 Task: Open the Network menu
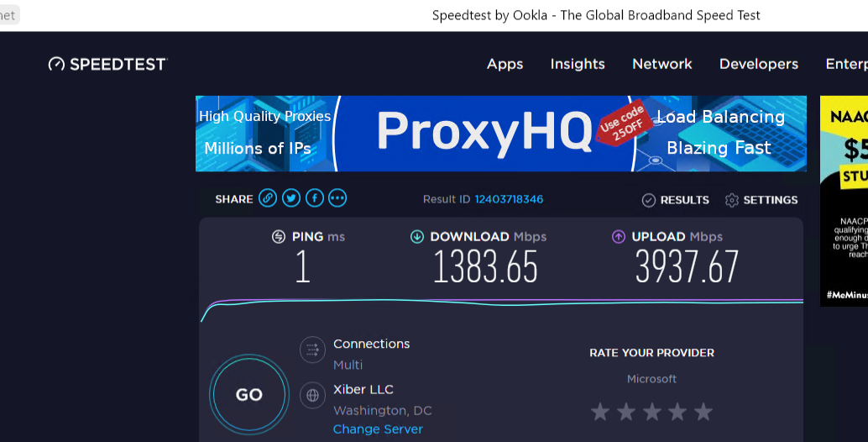[662, 64]
